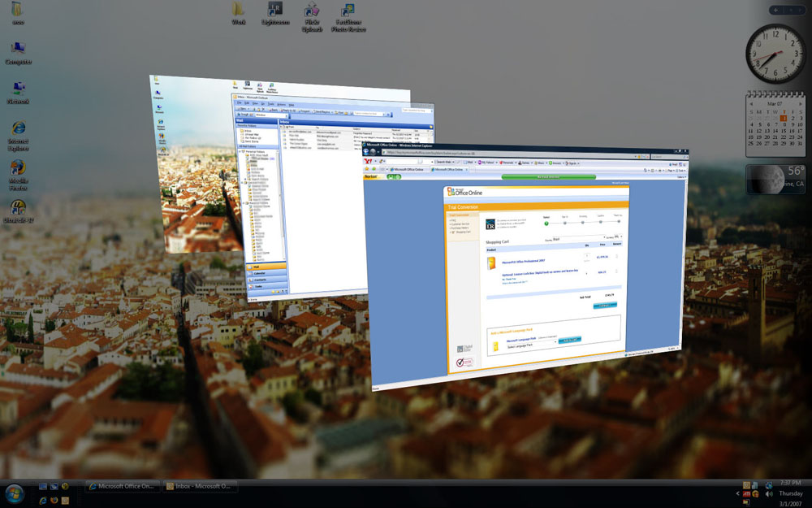Open the Flickr Uploadr desktop shortcut
Screen dimensions: 812x508
312,16
